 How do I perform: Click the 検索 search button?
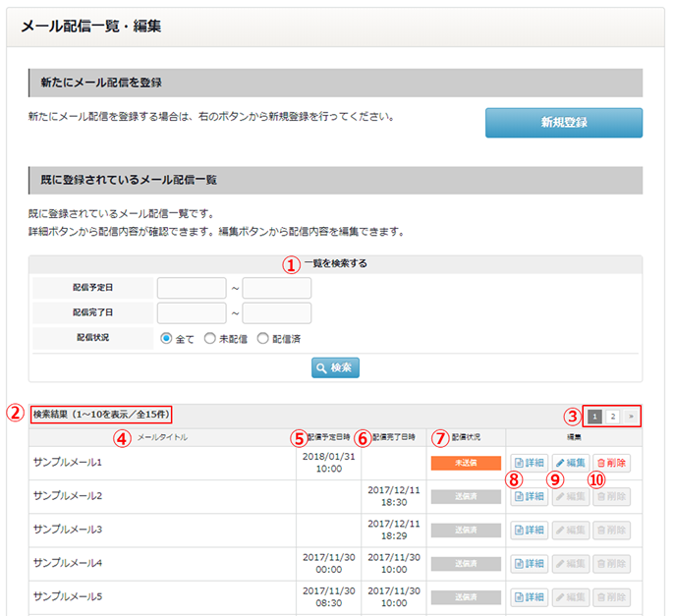click(335, 367)
